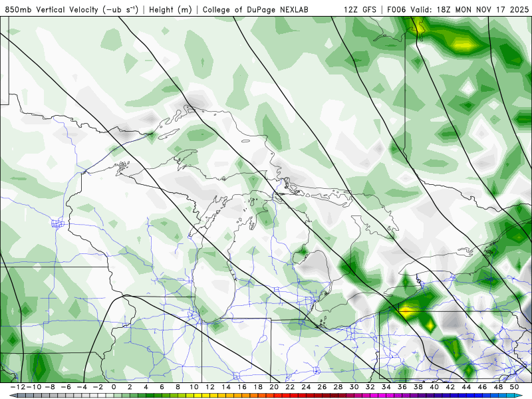This screenshot has height=399, width=532.
Task: Click the '30' color scale value
Action: tap(354, 387)
